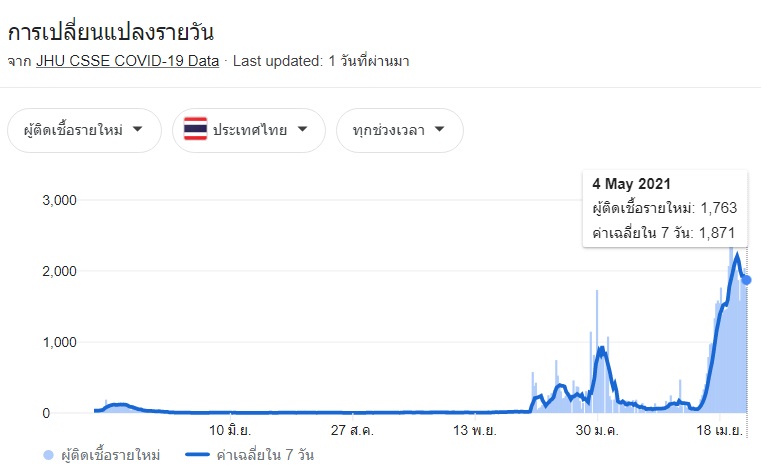Open the ประเทศไทย country dropdown
761x475 pixels.
click(x=248, y=130)
